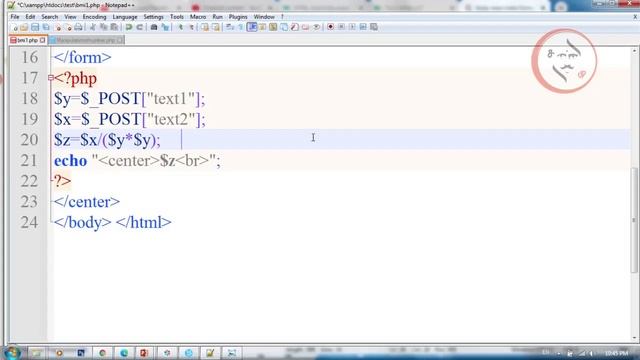
Task: Open the Encoding menu
Action: [94, 17]
